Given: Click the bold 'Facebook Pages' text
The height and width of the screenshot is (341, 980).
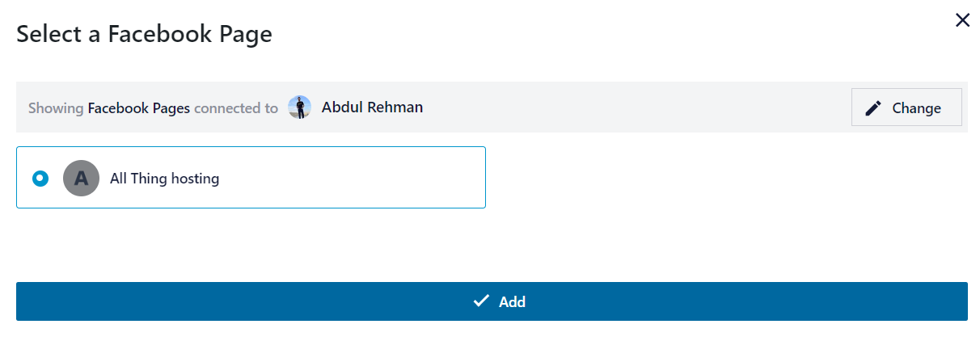Looking at the screenshot, I should (x=138, y=108).
